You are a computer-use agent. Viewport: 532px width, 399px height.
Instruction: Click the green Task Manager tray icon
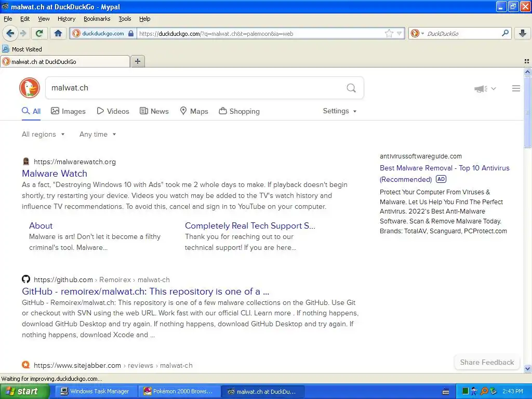pyautogui.click(x=465, y=392)
